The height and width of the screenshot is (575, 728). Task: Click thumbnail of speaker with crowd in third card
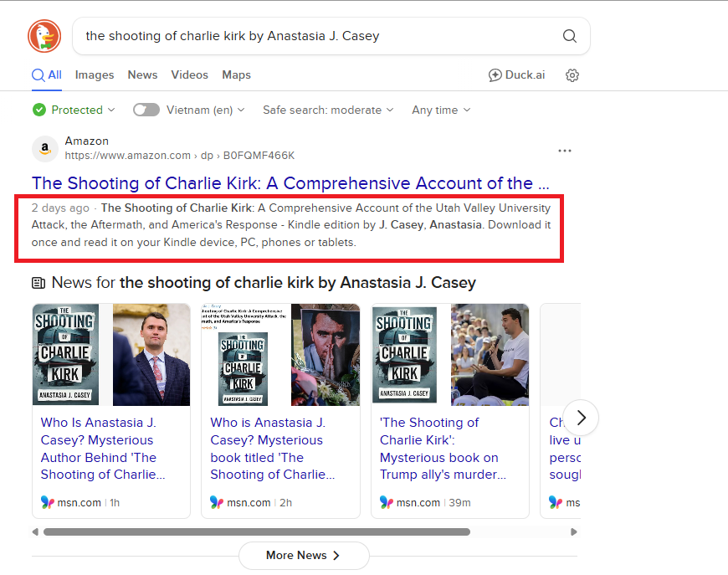(x=490, y=355)
